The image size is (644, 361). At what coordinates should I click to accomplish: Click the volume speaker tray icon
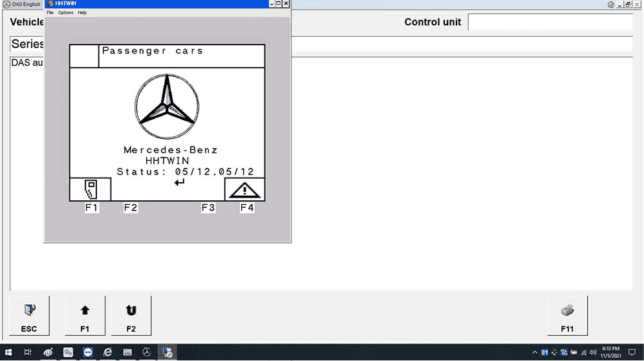pyautogui.click(x=593, y=353)
